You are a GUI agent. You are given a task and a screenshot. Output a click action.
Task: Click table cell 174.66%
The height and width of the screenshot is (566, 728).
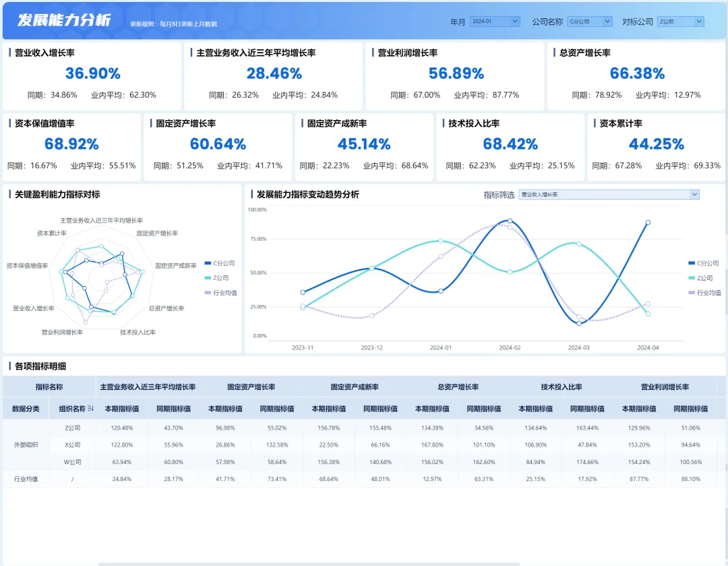click(x=587, y=462)
